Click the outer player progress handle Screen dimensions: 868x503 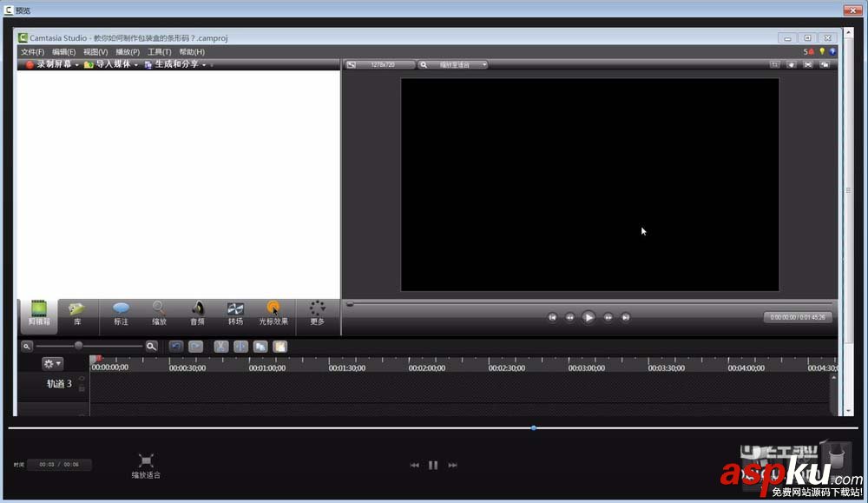pos(534,427)
